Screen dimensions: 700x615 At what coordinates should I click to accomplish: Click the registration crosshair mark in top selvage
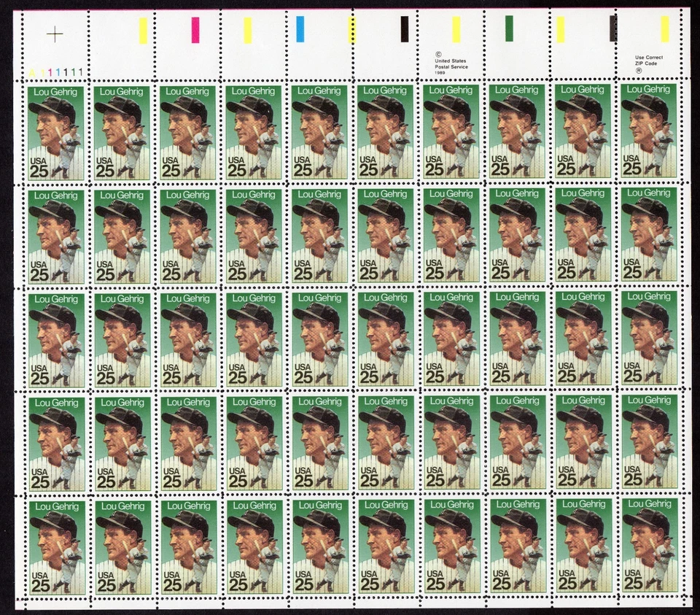pyautogui.click(x=55, y=34)
